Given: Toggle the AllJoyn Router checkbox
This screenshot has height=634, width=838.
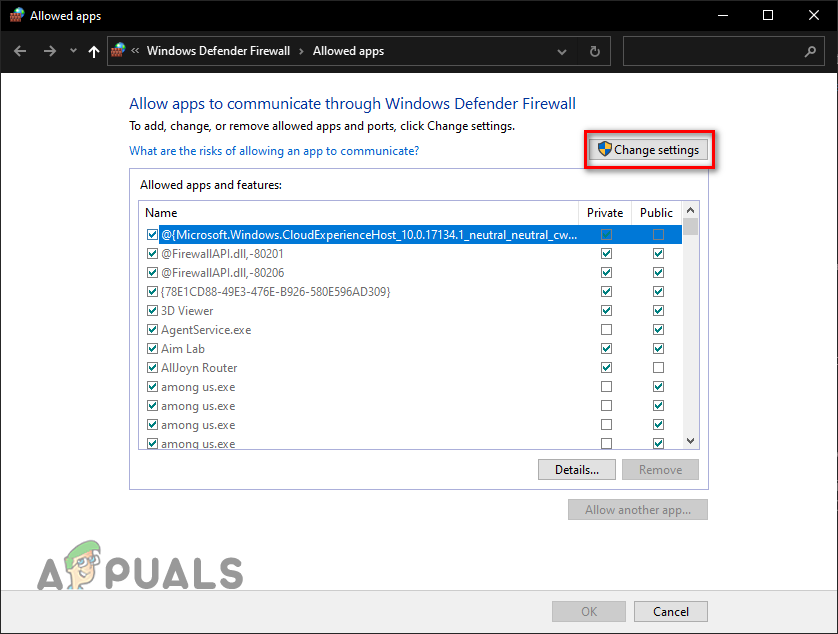Looking at the screenshot, I should tap(152, 368).
